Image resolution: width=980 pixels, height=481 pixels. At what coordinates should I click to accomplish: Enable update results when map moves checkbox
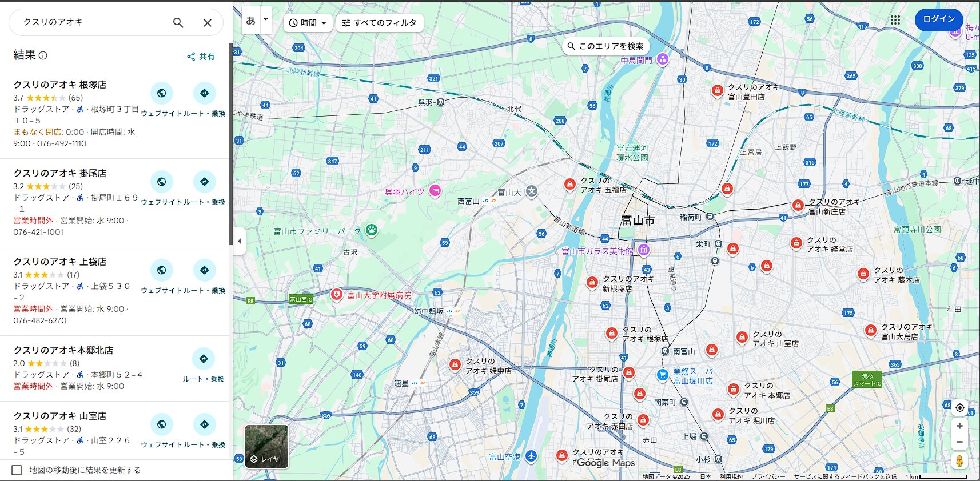pos(17,470)
